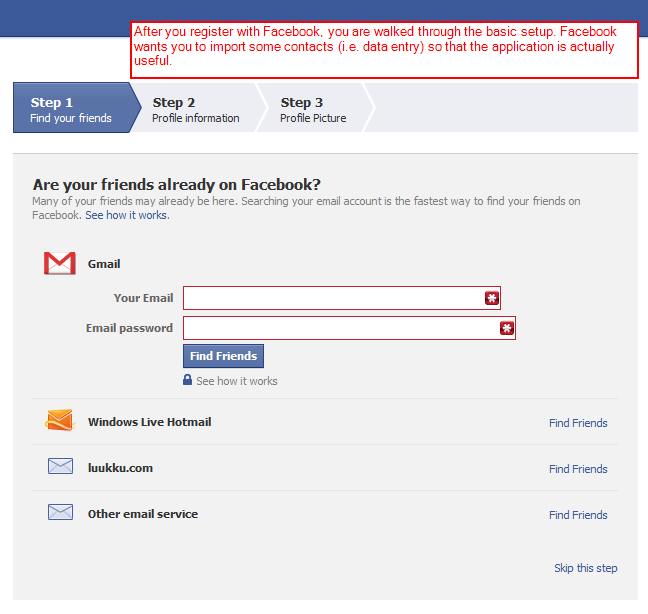Click the 'Your Email' field label
The image size is (648, 614).
coord(143,298)
